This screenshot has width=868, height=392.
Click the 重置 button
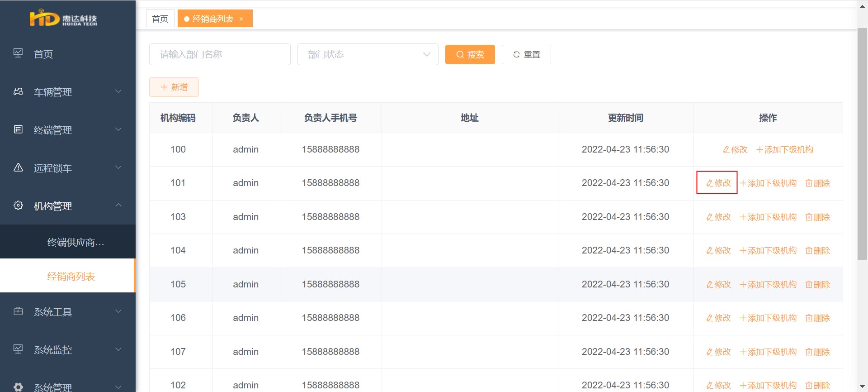(526, 54)
